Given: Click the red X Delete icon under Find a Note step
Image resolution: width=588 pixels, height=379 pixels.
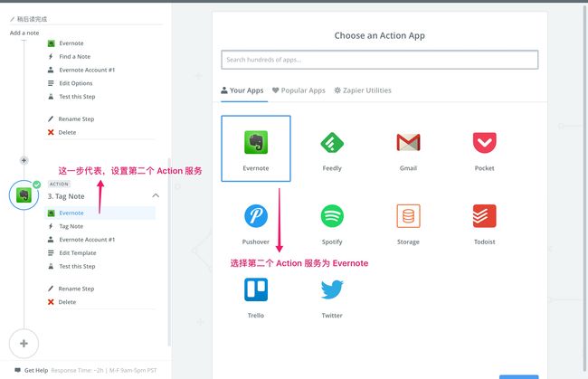Looking at the screenshot, I should click(51, 132).
